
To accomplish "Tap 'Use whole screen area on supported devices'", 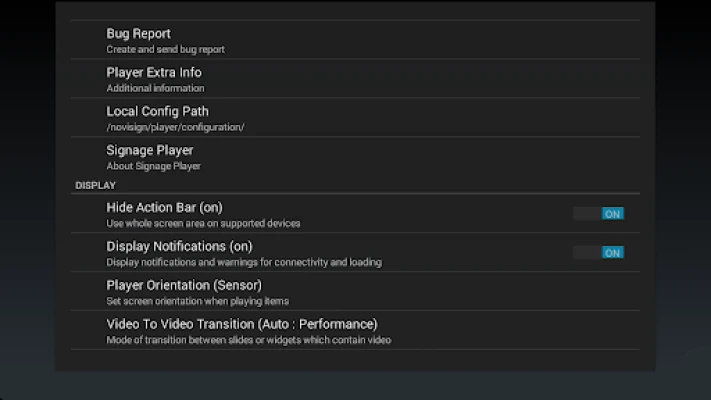I will [203, 223].
